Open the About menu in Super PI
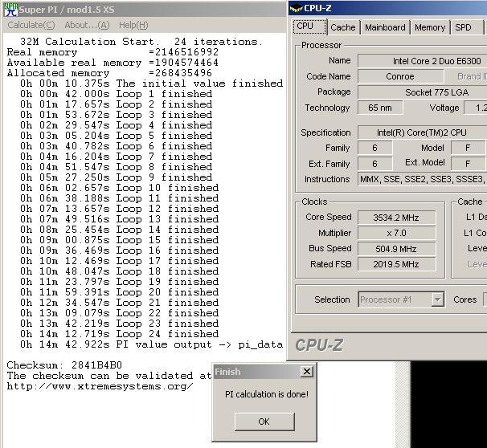The image size is (487, 448). click(x=87, y=25)
